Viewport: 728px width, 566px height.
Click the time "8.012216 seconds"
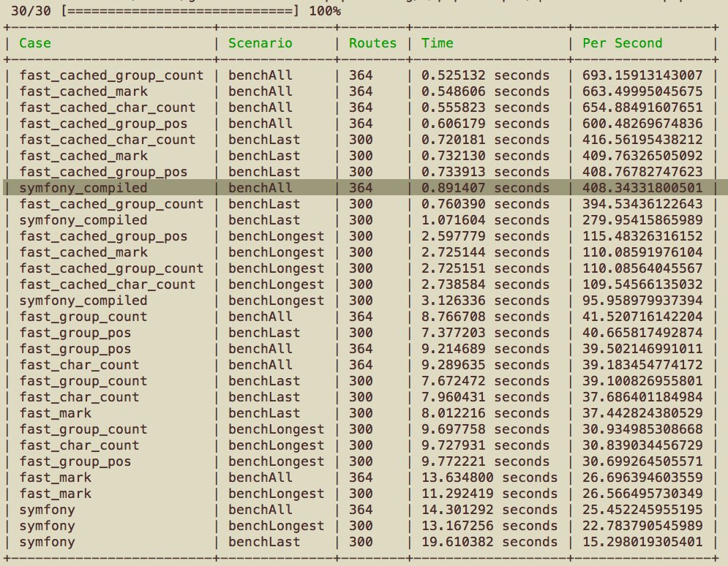(x=485, y=413)
